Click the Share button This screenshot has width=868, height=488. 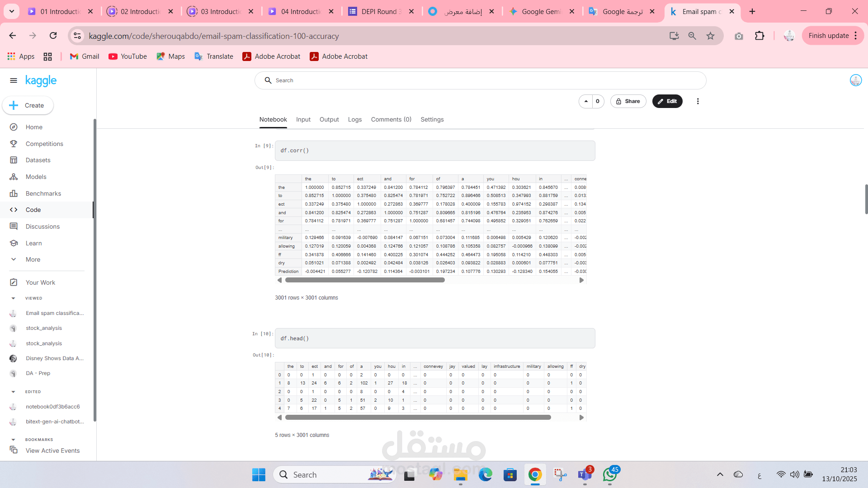pos(628,101)
